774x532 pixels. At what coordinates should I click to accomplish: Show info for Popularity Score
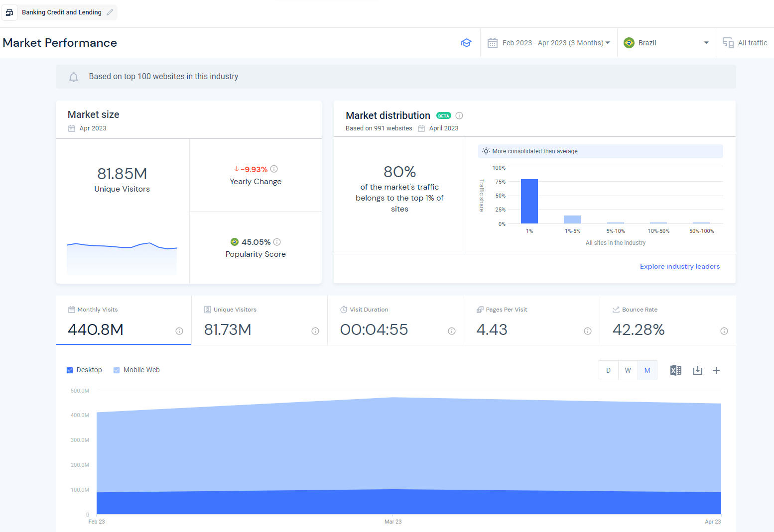coord(277,242)
